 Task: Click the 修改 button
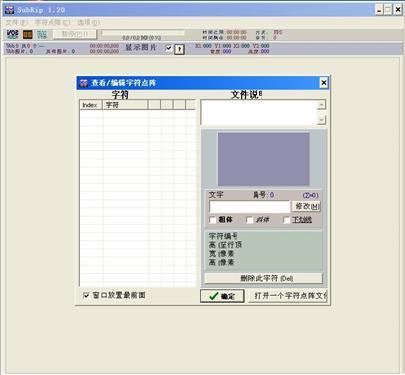click(306, 206)
